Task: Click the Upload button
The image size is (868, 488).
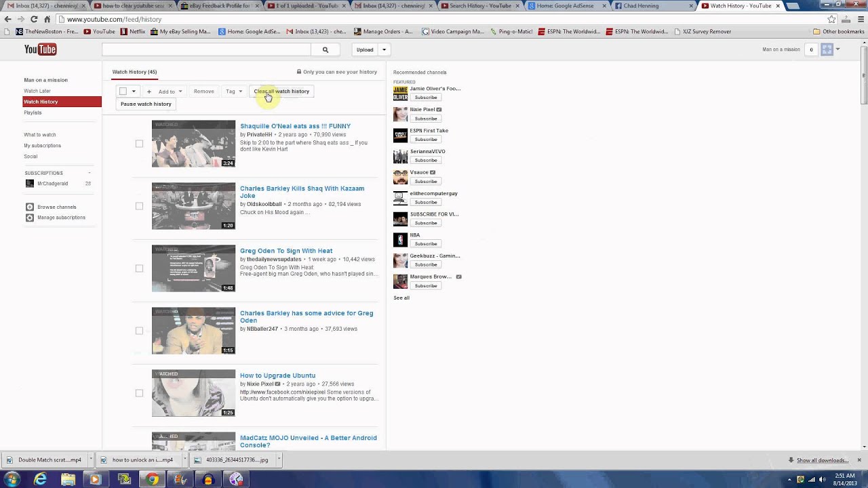Action: (365, 49)
